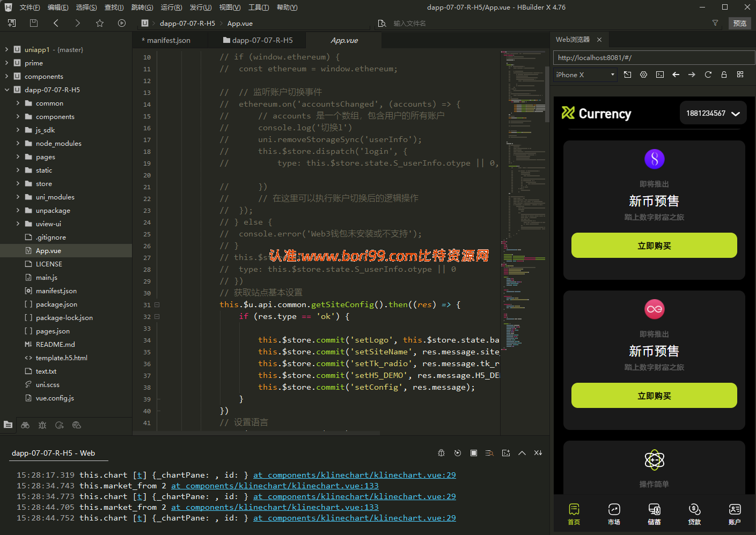
Task: Expand the common folder
Action: [x=18, y=103]
